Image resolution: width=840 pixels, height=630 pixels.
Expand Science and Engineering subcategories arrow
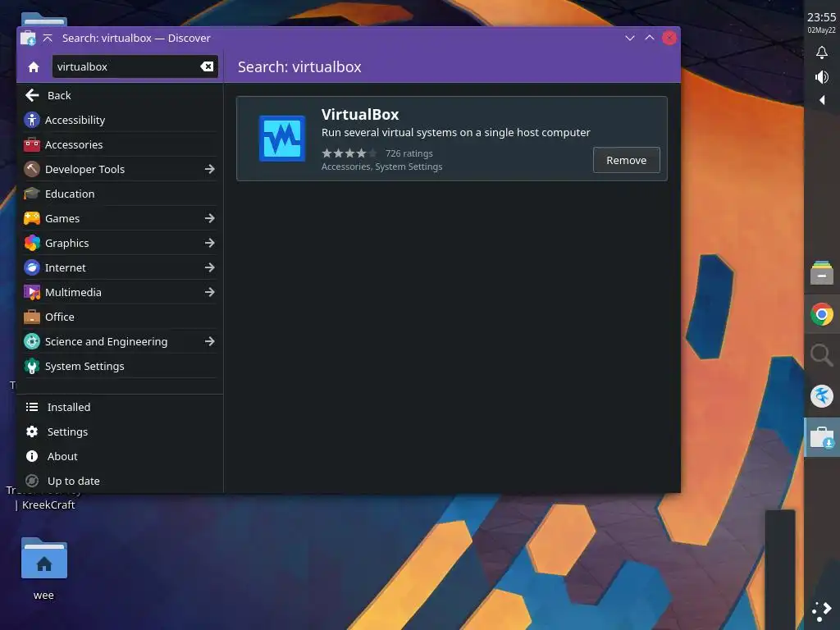(209, 341)
